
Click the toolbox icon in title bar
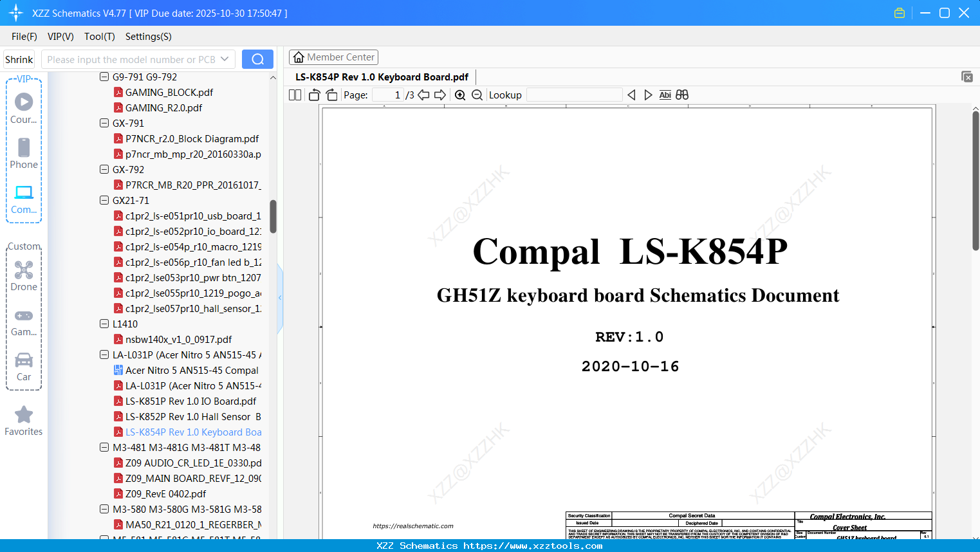(x=900, y=13)
